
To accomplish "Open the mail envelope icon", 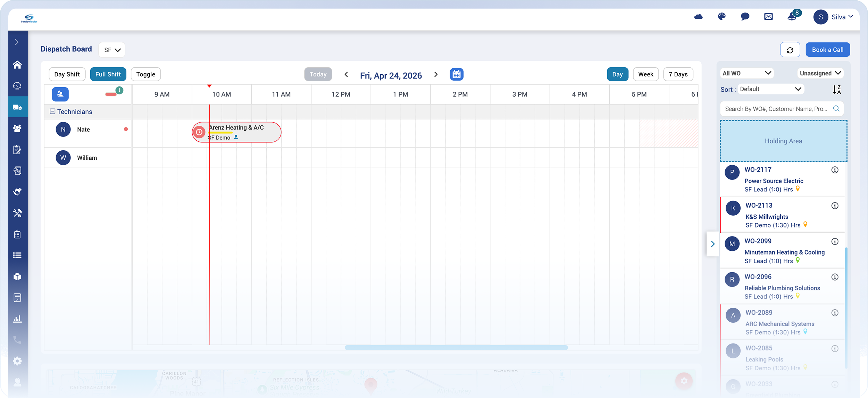I will tap(768, 17).
